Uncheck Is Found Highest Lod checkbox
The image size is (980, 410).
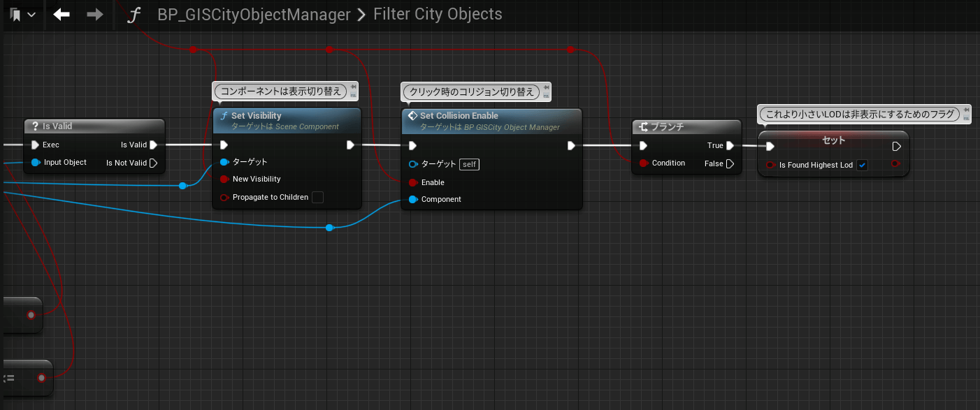[x=862, y=166]
